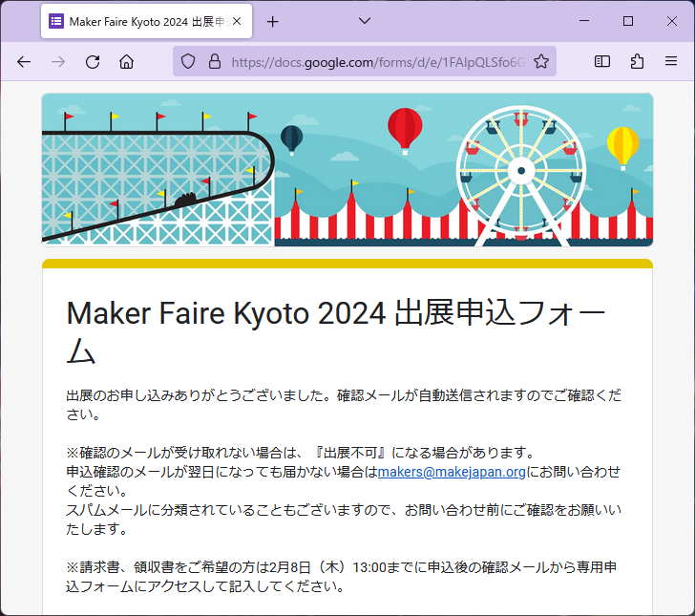
Task: Expand the list all tabs chevron
Action: [365, 21]
